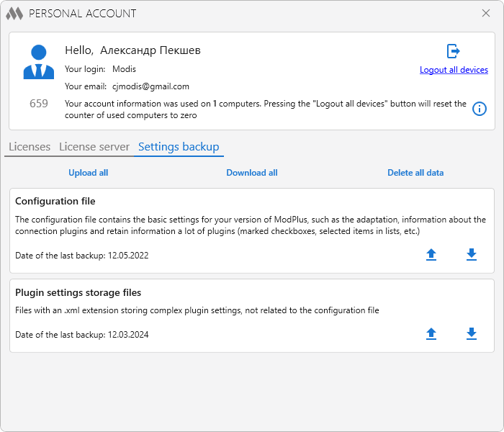The width and height of the screenshot is (504, 432).
Task: Click the ModPlus logo in title bar
Action: click(14, 14)
